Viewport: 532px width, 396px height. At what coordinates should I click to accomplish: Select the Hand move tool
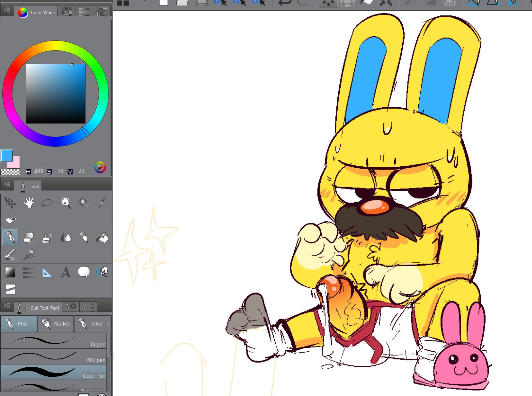[x=29, y=203]
